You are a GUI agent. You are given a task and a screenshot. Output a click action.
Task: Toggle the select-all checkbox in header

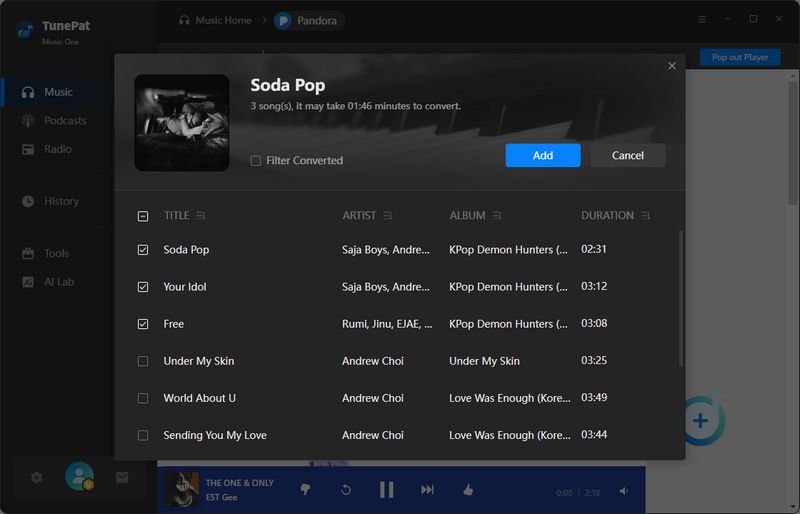(x=143, y=216)
